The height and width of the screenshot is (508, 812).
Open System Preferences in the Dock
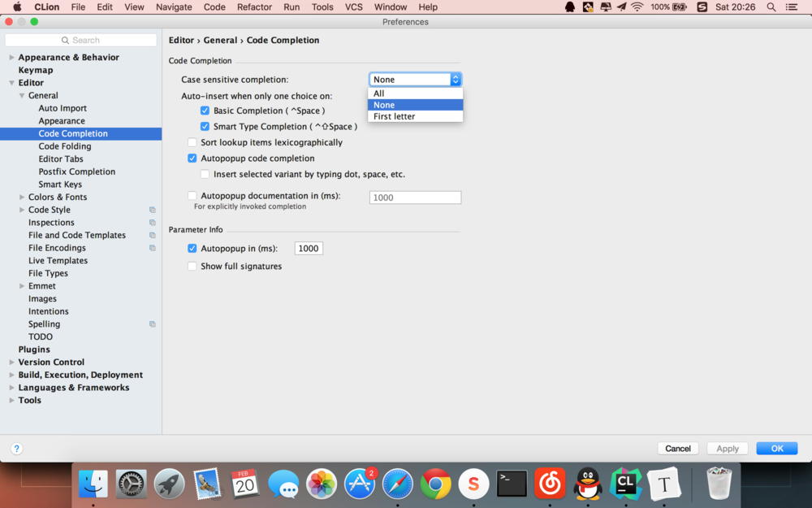pos(131,484)
